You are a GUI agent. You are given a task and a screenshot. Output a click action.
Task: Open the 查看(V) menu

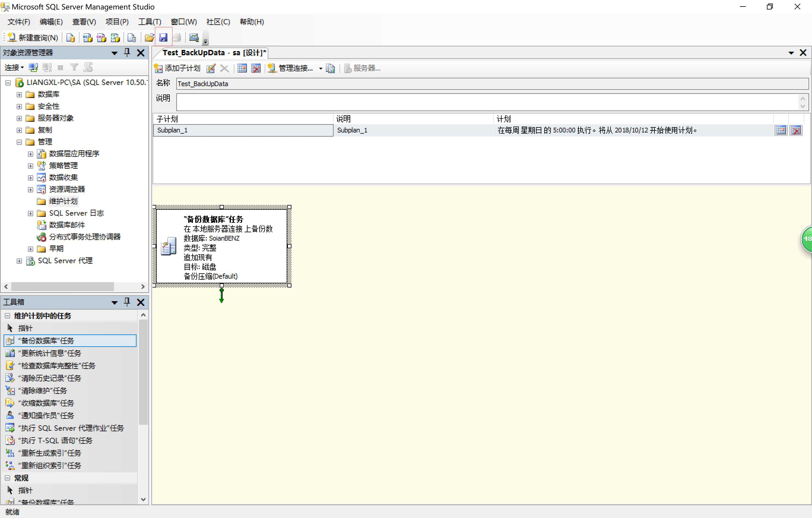(84, 22)
